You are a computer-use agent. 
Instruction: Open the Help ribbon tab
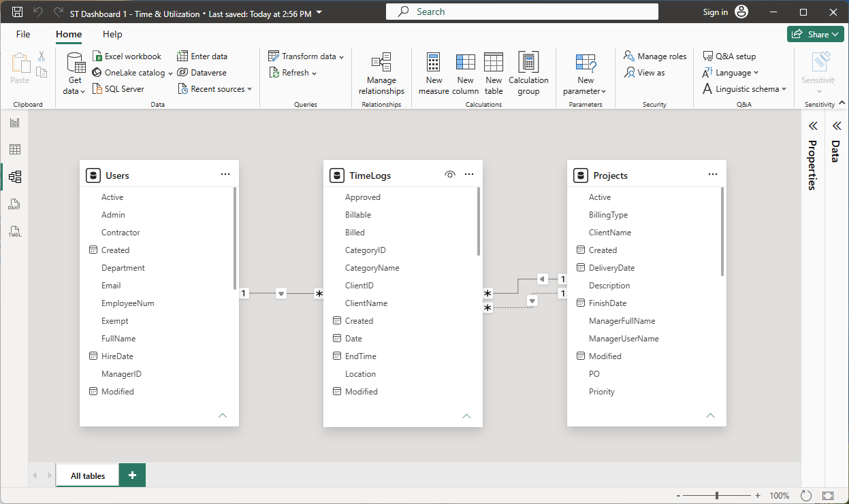click(112, 34)
